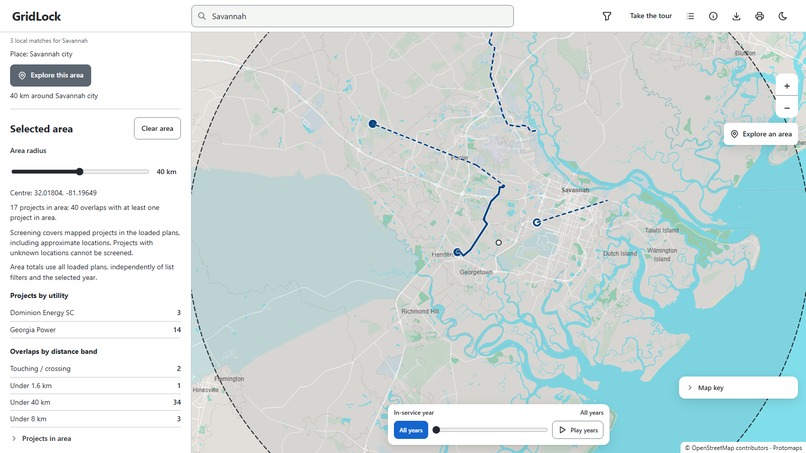
Task: Click the GridLock logo
Action: pos(36,16)
